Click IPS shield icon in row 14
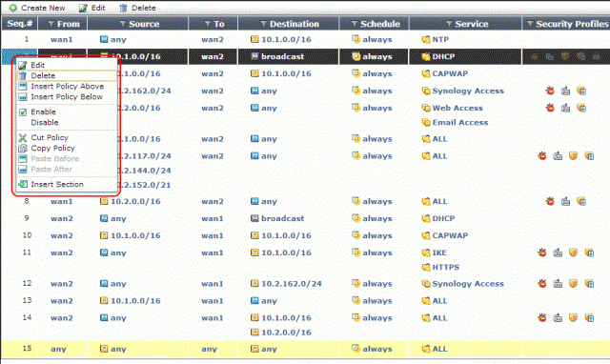This screenshot has width=610, height=364. [x=573, y=317]
